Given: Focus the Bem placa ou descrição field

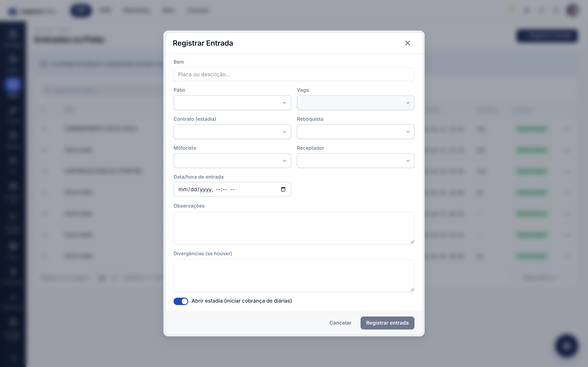Looking at the screenshot, I should pos(294,74).
